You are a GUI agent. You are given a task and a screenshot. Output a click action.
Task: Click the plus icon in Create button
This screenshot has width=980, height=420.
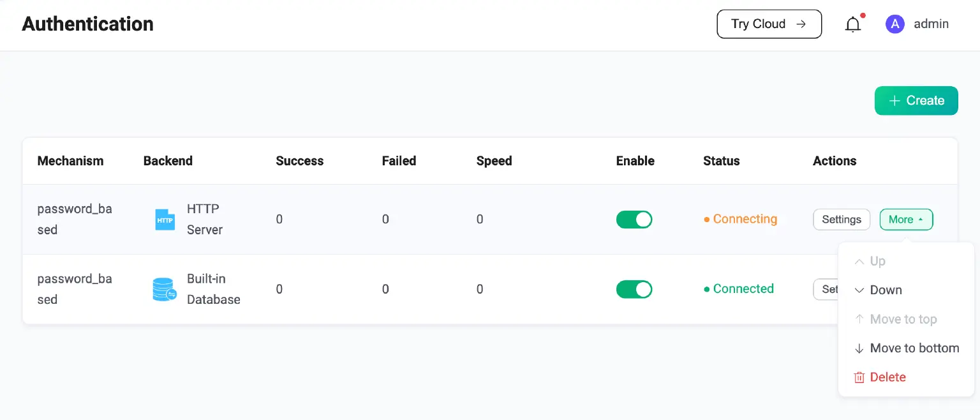pos(895,101)
